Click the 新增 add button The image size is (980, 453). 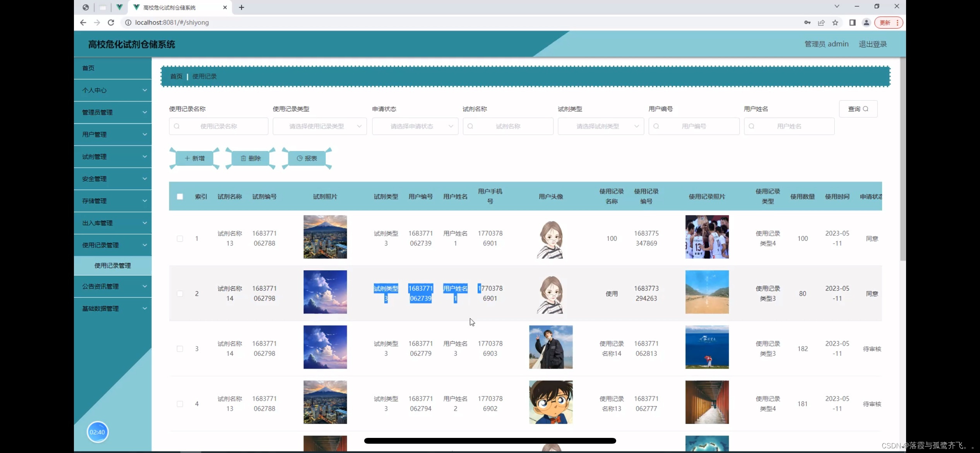click(194, 158)
